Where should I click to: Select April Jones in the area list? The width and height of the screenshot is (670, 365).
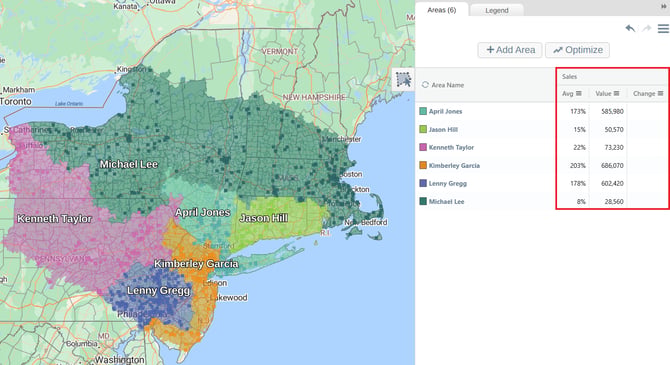point(445,111)
